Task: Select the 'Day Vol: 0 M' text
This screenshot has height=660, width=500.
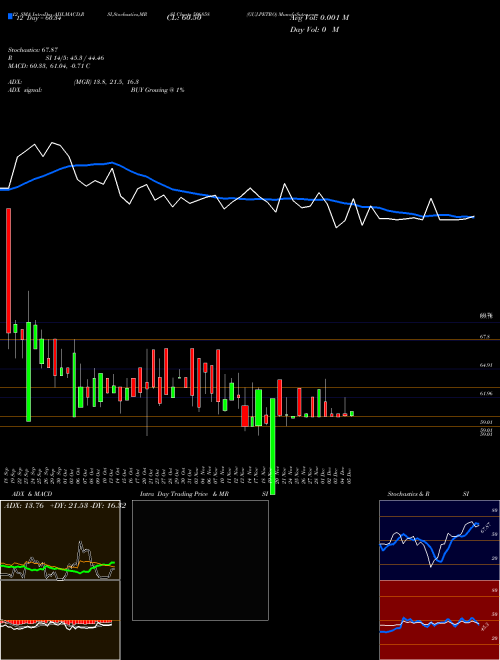Action: coord(314,30)
